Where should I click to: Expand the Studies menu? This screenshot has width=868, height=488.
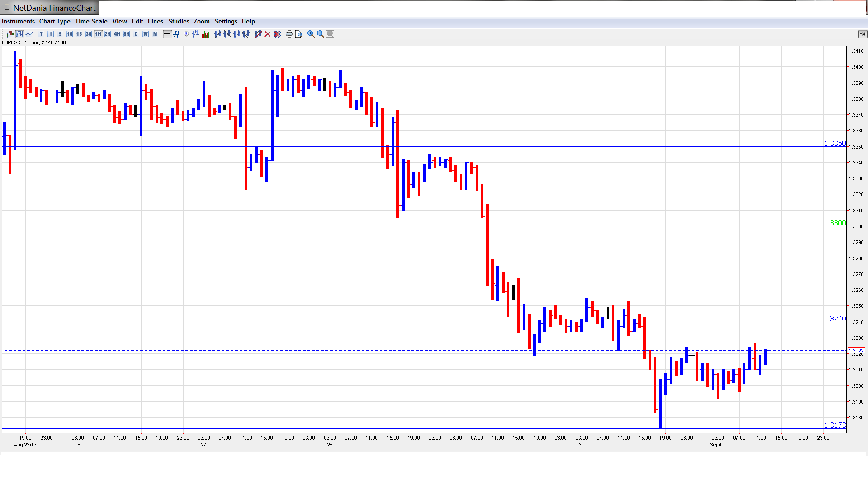(x=179, y=21)
